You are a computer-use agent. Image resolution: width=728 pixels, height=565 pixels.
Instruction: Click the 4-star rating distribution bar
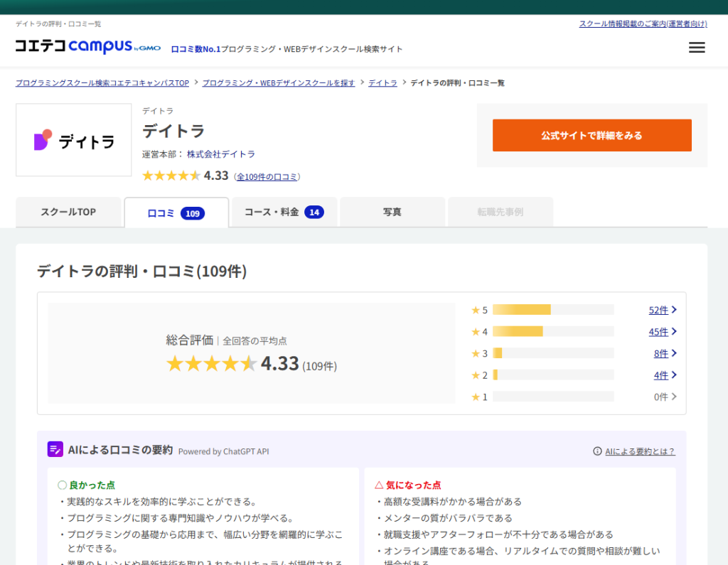point(552,331)
